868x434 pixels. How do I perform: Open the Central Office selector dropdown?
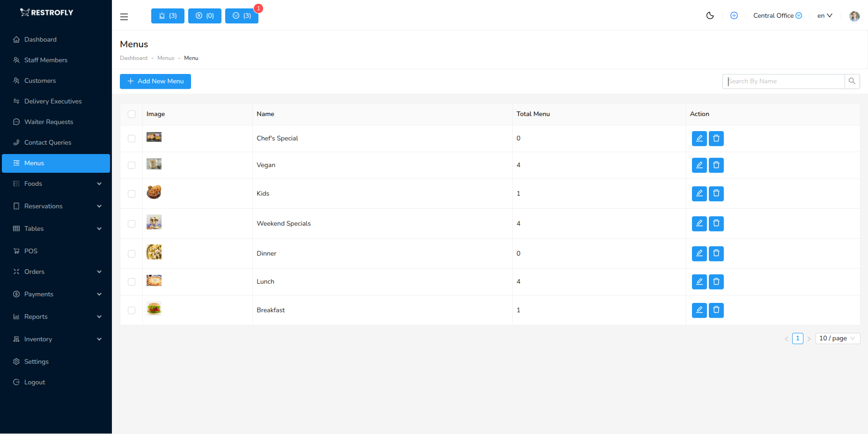[776, 15]
